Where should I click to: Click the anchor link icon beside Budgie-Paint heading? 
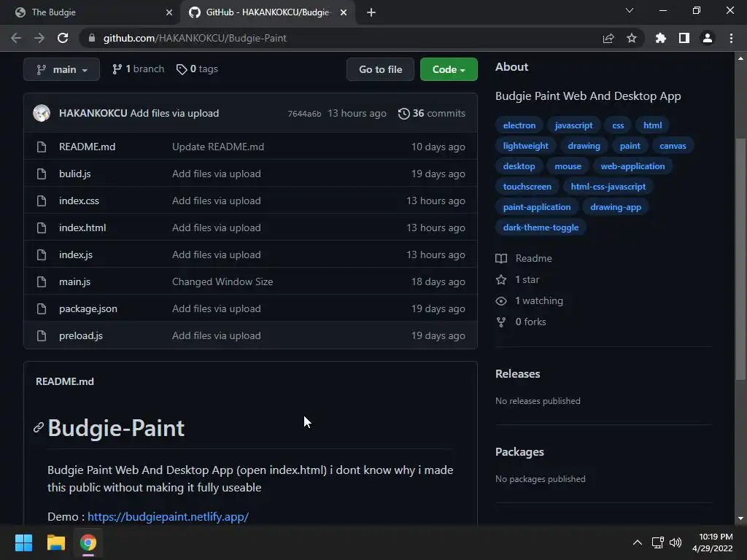pos(39,427)
